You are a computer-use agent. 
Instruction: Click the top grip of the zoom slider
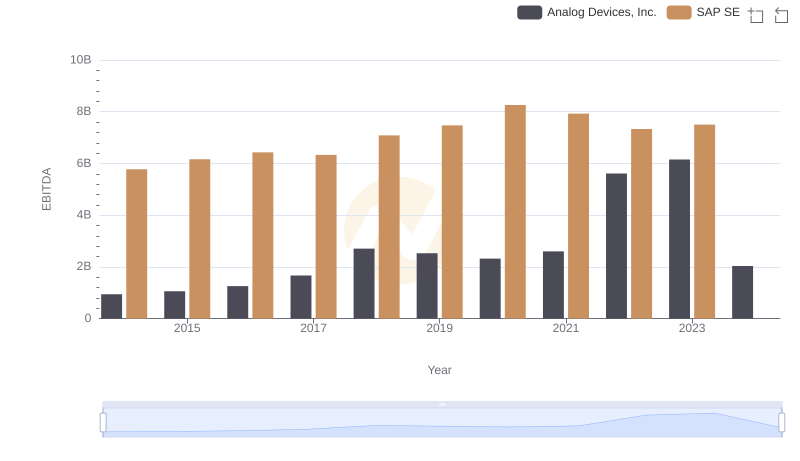[442, 404]
